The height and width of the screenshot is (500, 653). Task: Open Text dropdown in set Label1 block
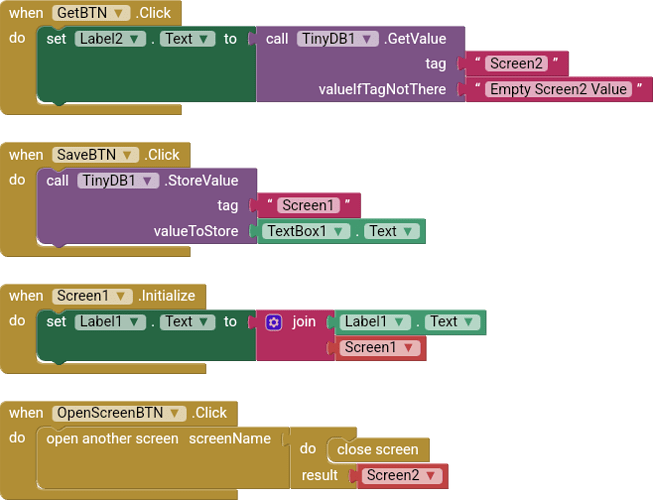click(x=187, y=322)
